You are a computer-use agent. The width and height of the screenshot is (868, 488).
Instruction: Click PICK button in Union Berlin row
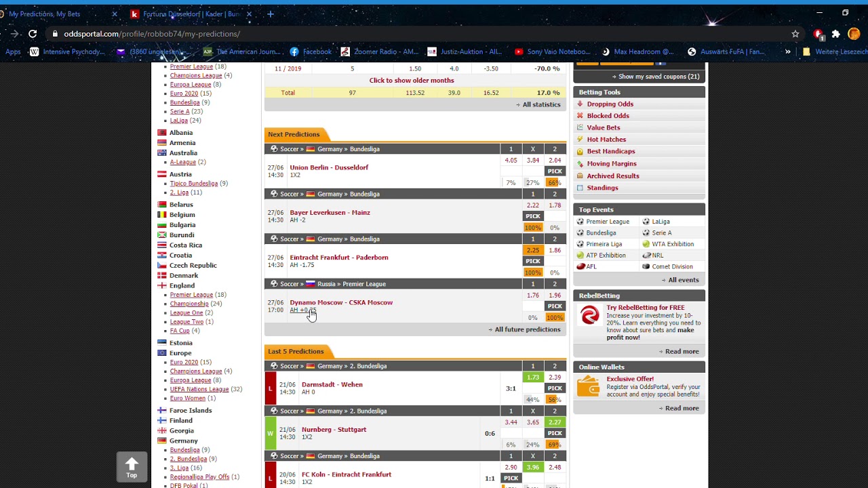click(x=555, y=171)
